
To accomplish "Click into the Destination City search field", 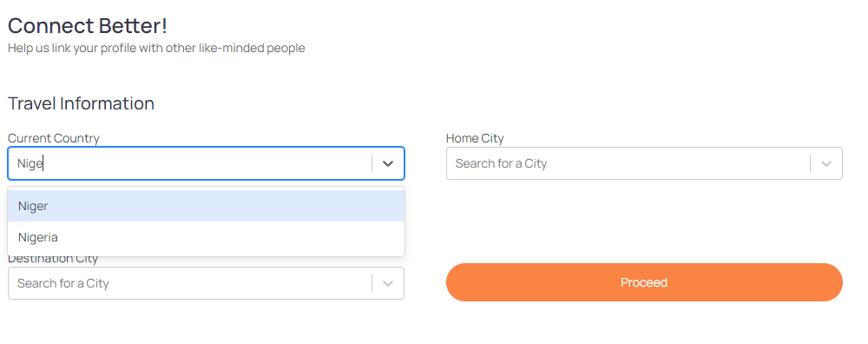I will [x=206, y=283].
